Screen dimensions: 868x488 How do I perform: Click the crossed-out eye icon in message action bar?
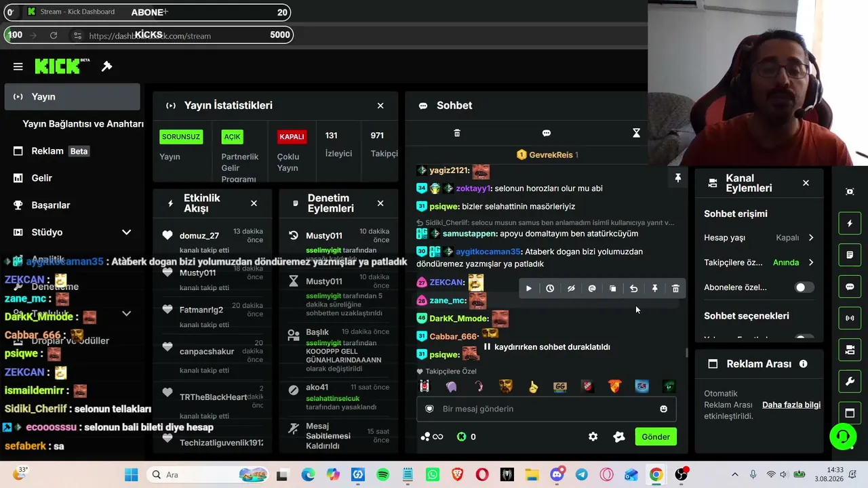coord(571,289)
